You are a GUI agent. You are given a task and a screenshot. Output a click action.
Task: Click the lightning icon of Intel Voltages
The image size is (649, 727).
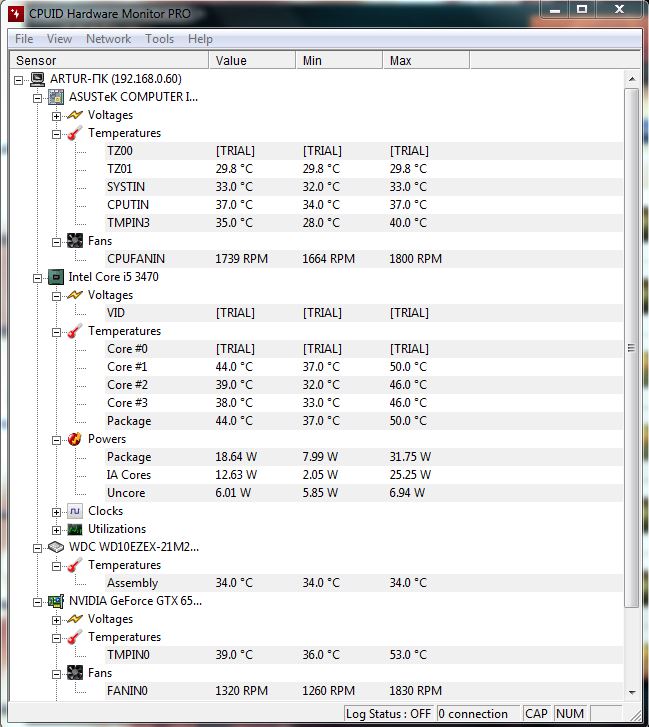click(75, 295)
